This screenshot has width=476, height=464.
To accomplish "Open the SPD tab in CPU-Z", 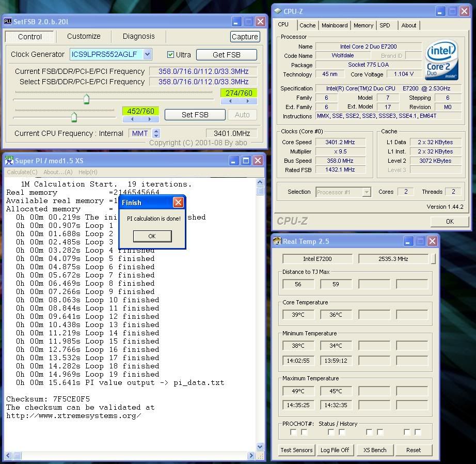I will pyautogui.click(x=385, y=25).
